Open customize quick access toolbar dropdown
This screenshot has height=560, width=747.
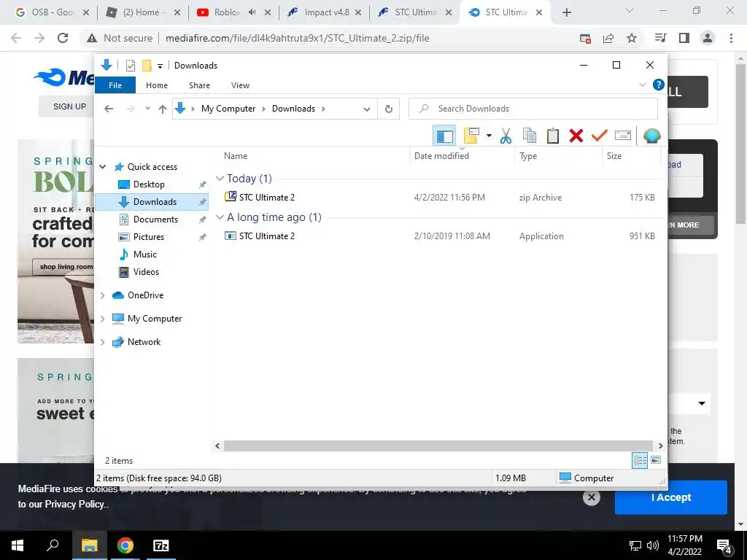pos(160,66)
